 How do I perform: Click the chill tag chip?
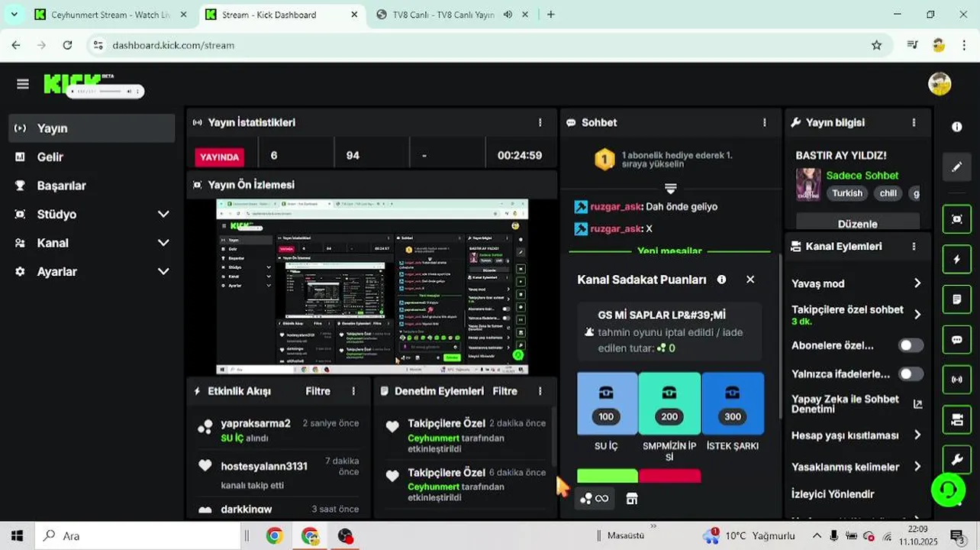[888, 193]
